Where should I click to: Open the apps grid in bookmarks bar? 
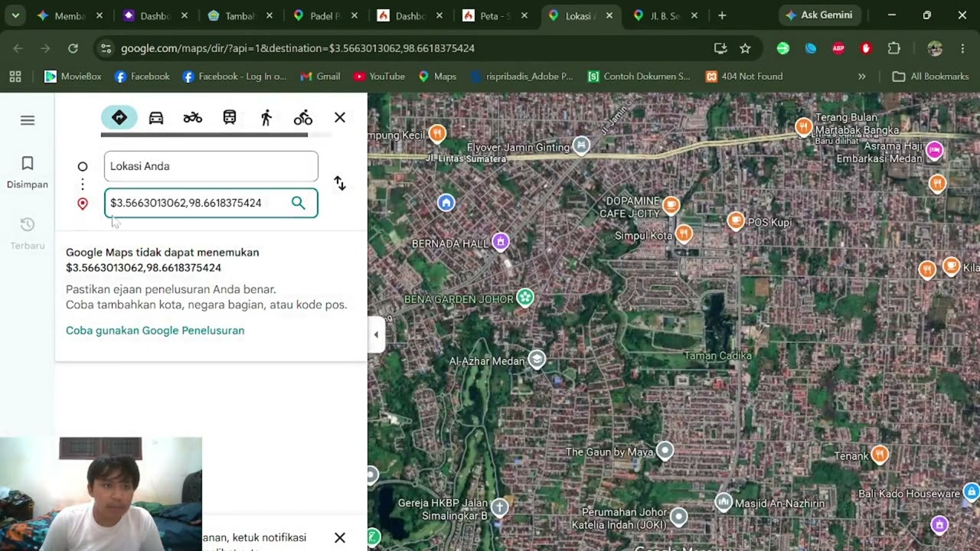(15, 77)
